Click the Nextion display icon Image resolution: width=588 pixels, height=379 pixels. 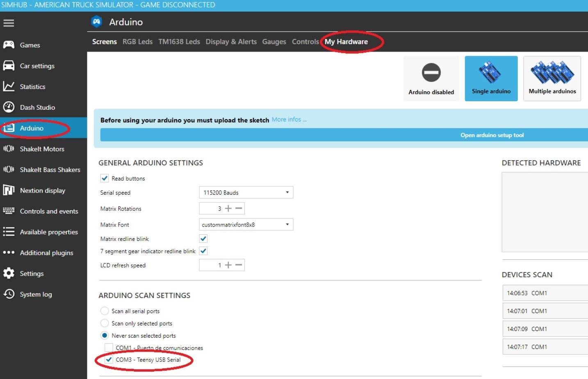tap(9, 190)
